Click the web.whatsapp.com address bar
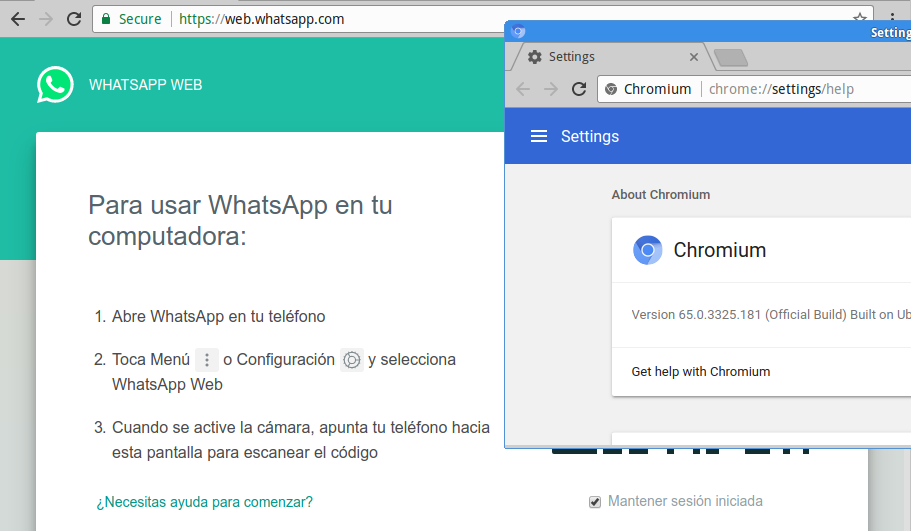The width and height of the screenshot is (911, 531). 482,19
